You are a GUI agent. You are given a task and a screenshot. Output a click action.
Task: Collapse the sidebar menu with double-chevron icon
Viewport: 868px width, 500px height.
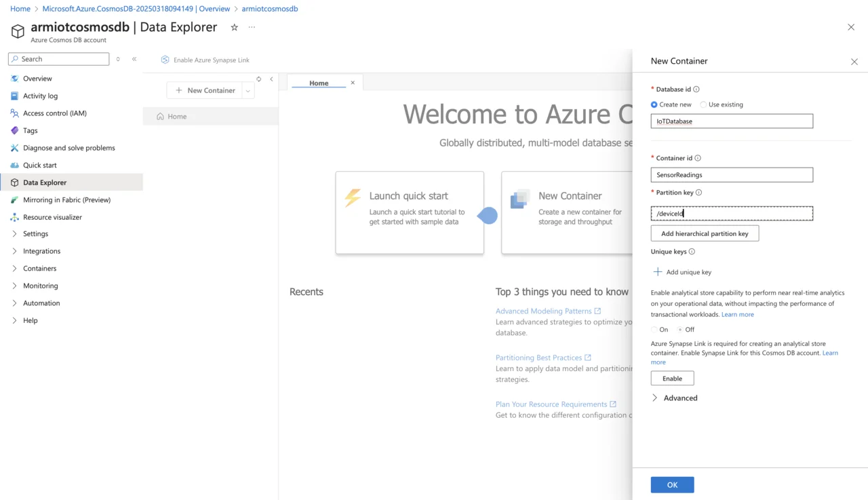pyautogui.click(x=134, y=59)
